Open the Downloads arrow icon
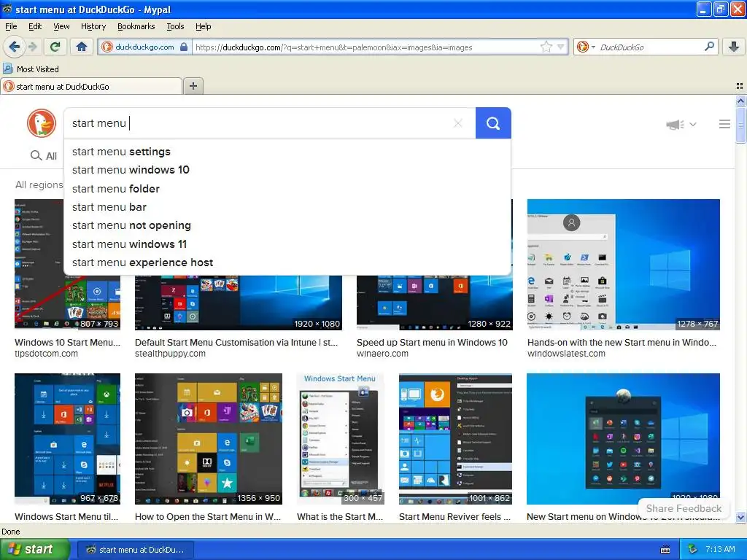The image size is (747, 560). coord(734,47)
